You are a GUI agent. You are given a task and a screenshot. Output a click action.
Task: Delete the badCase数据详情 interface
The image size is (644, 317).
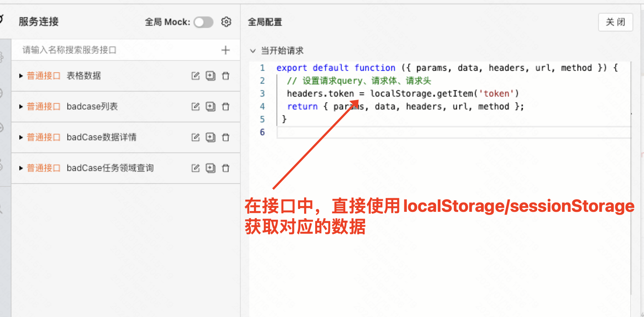click(x=226, y=137)
